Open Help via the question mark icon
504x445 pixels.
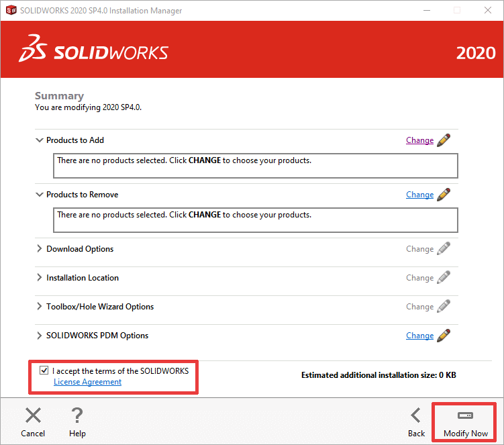coord(77,415)
